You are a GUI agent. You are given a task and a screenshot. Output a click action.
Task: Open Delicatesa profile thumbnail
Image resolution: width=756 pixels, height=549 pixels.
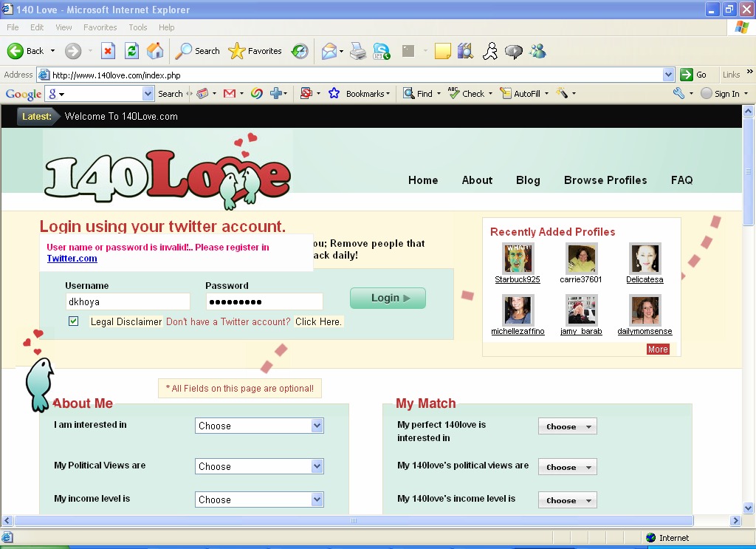tap(645, 259)
